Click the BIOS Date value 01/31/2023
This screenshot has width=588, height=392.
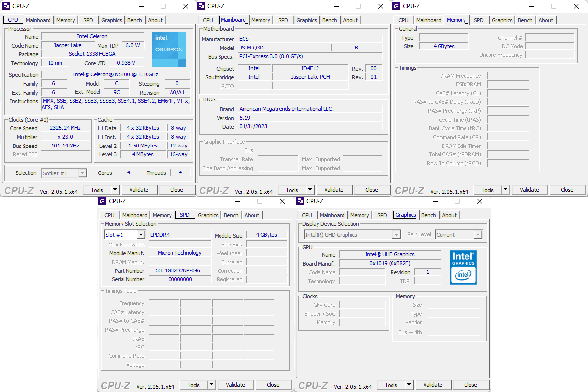point(310,126)
